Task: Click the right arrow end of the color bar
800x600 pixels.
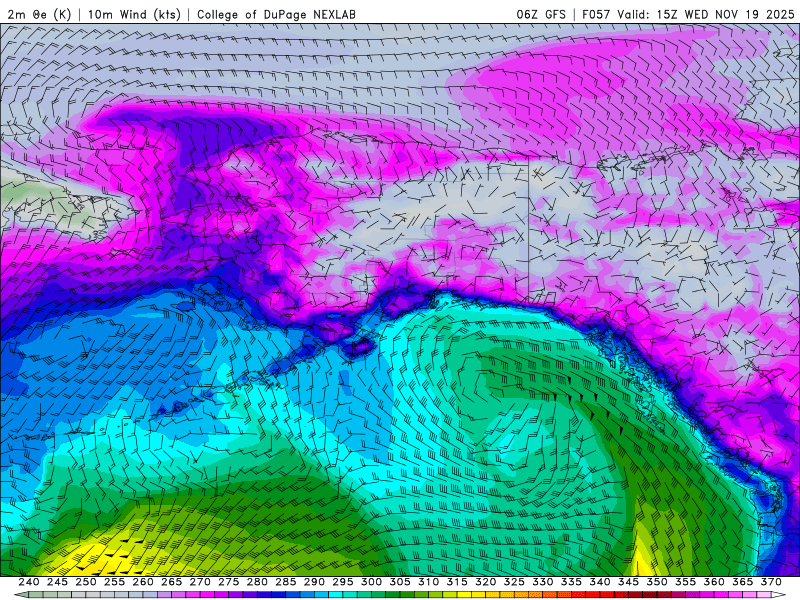Action: tap(779, 595)
